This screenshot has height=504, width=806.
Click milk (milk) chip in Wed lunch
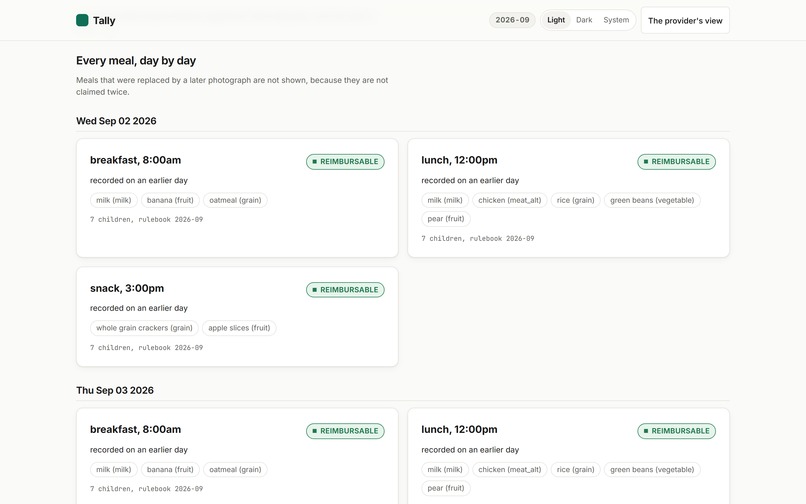click(x=445, y=200)
